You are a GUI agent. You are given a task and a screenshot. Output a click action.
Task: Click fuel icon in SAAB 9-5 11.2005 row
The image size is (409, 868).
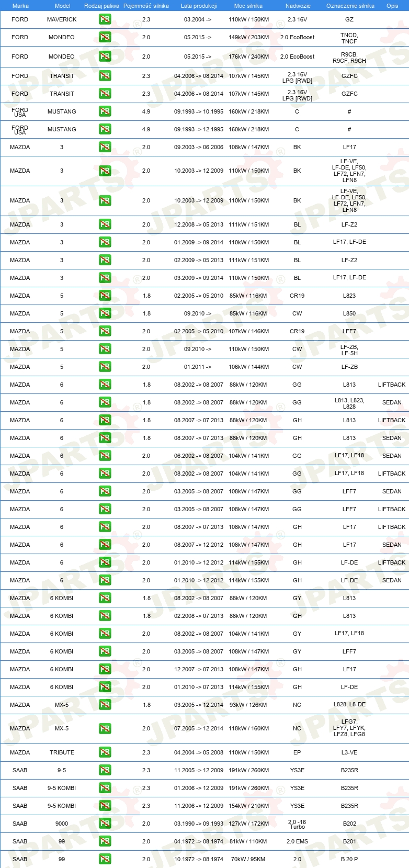[x=105, y=770]
